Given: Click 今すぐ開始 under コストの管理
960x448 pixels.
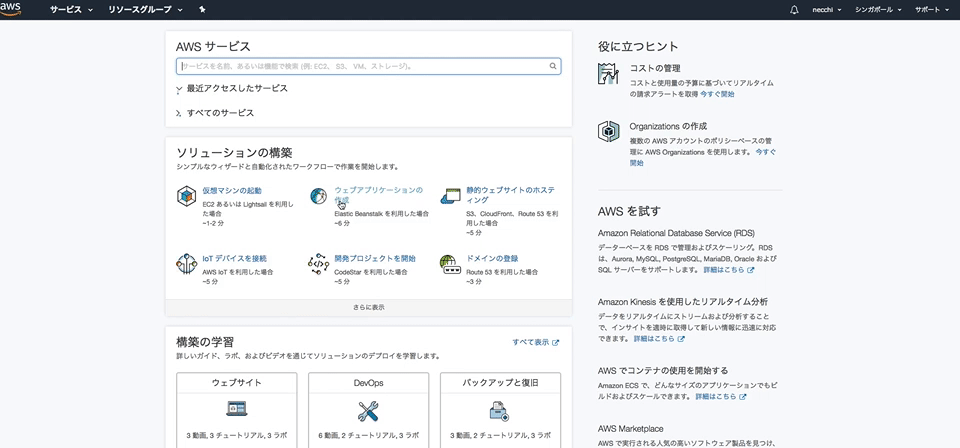Looking at the screenshot, I should coord(718,94).
